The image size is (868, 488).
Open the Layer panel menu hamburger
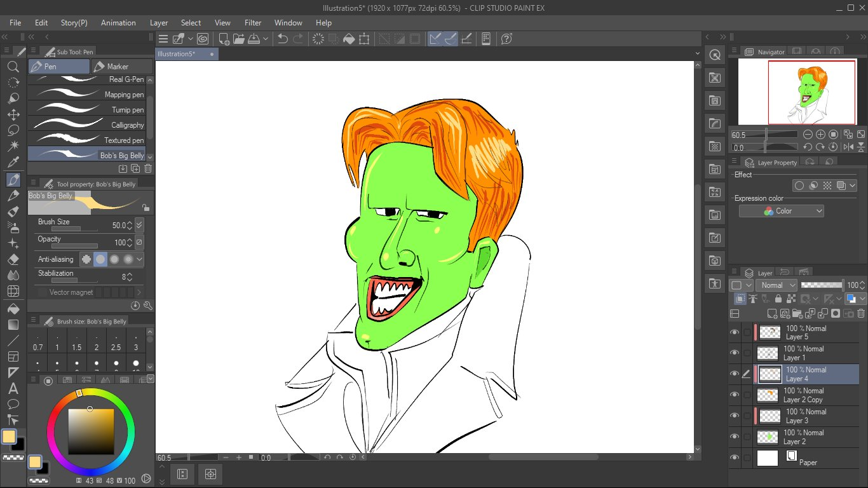734,273
